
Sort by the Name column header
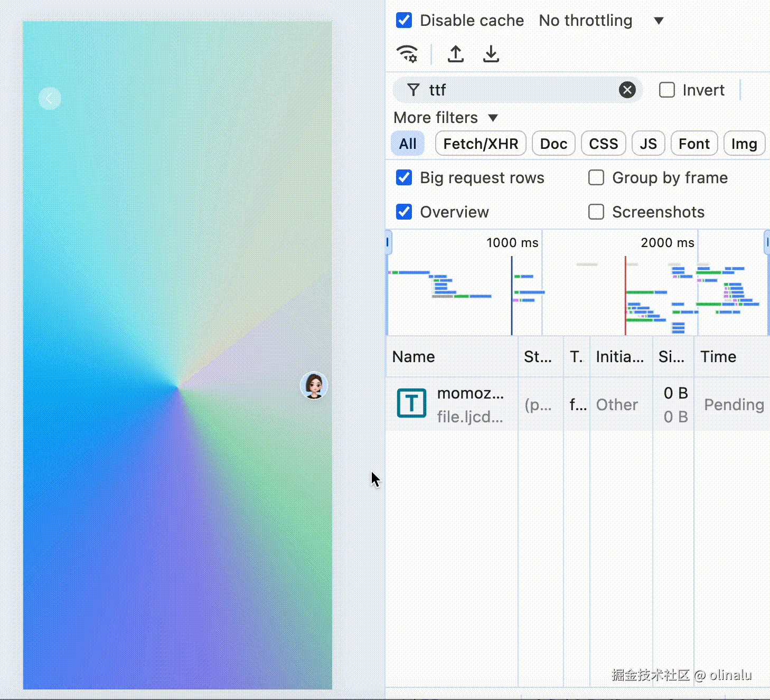pyautogui.click(x=452, y=357)
